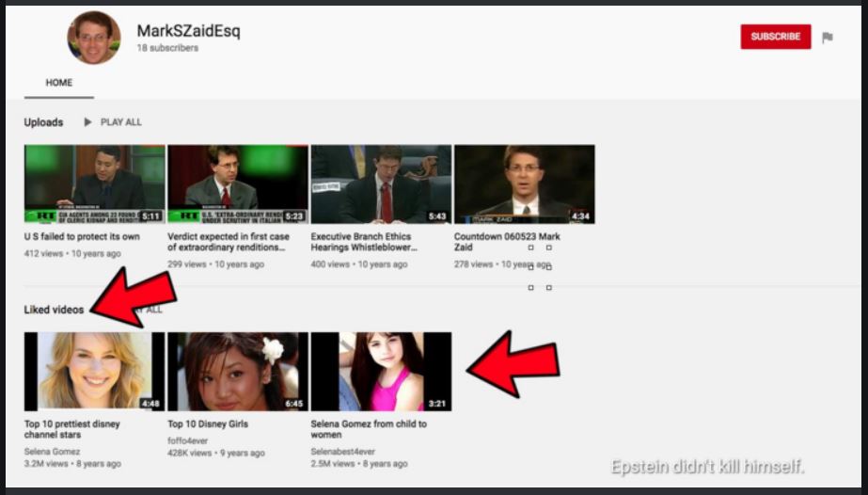Open the 'Top 10 prettiest disney channel stars' thumbnail
868x495 pixels.
95,372
